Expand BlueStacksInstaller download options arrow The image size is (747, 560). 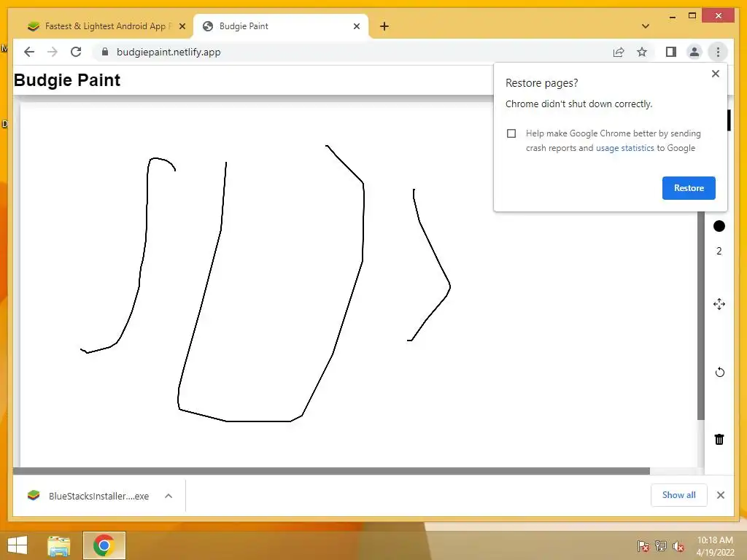coord(169,496)
